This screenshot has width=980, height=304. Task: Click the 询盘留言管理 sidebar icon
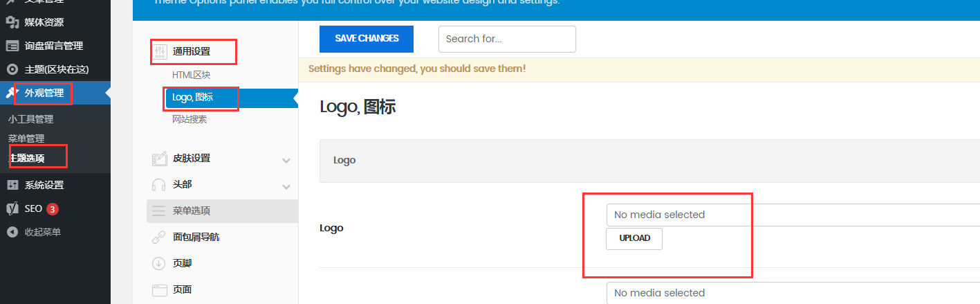(12, 46)
